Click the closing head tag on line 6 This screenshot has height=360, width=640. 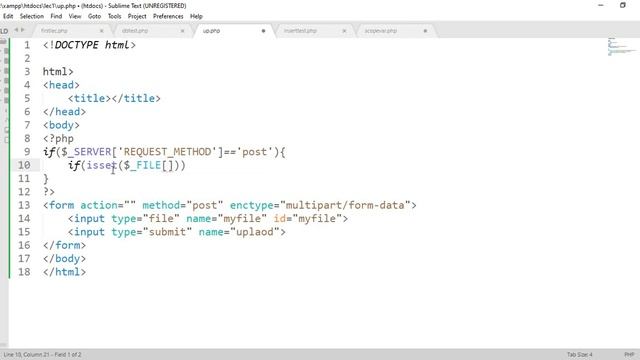coord(64,112)
